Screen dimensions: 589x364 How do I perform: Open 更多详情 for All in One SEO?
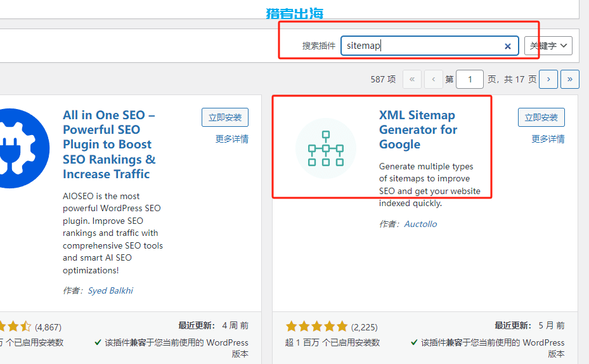pyautogui.click(x=232, y=139)
